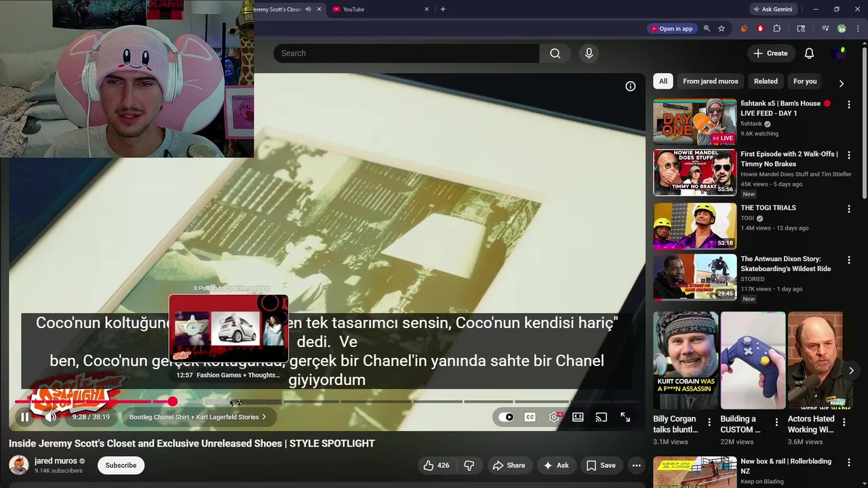Expand the Bootleg Chanel Shirt chapter list

point(198,417)
